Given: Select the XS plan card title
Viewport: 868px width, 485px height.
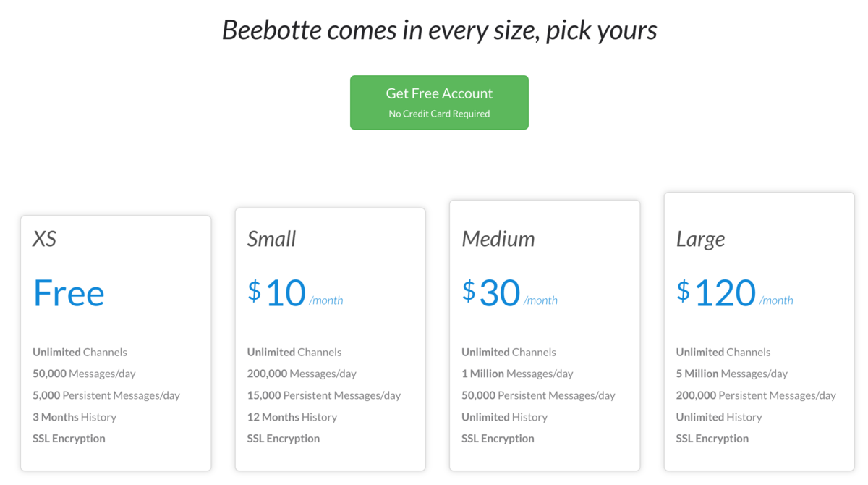Looking at the screenshot, I should (44, 239).
